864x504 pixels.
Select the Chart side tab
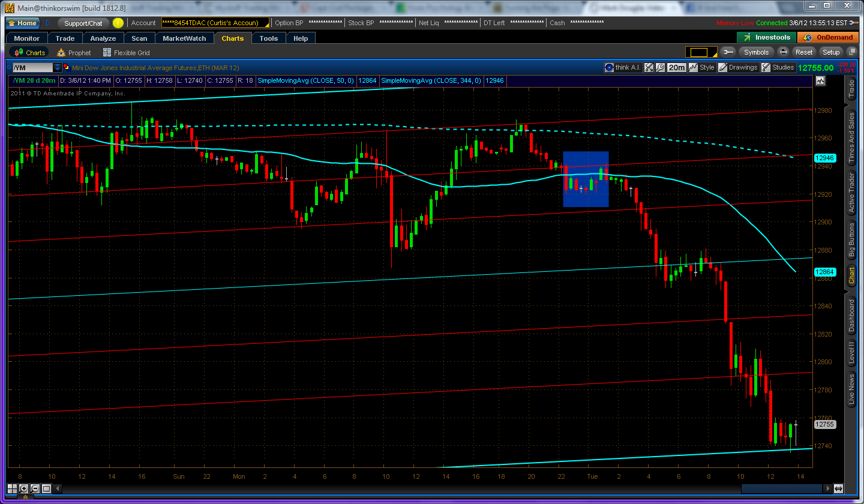point(851,276)
